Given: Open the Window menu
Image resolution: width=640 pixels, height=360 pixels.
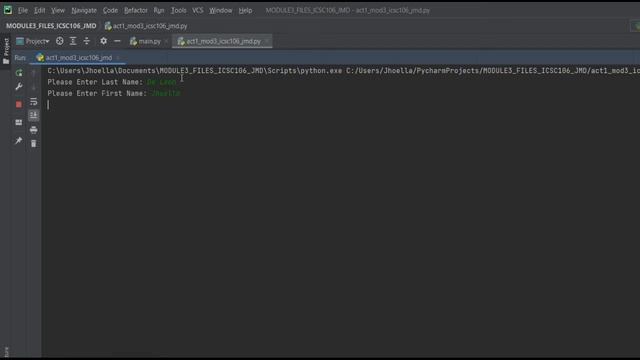Looking at the screenshot, I should (220, 10).
